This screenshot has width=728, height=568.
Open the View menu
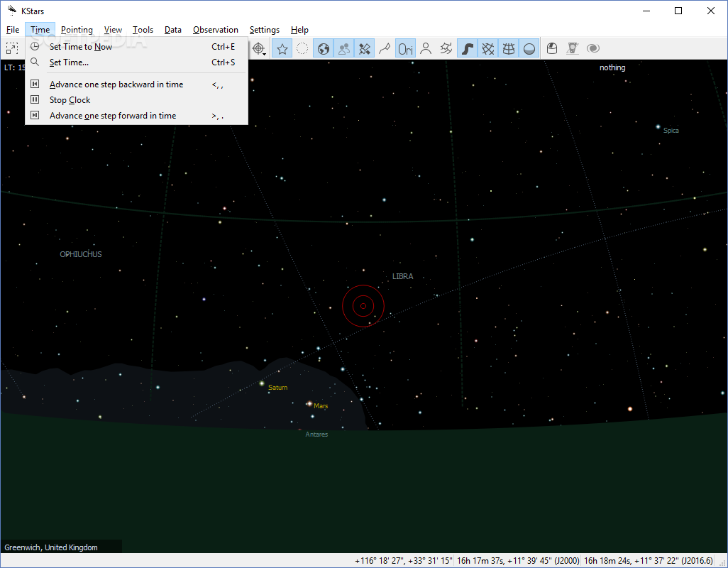tap(113, 30)
